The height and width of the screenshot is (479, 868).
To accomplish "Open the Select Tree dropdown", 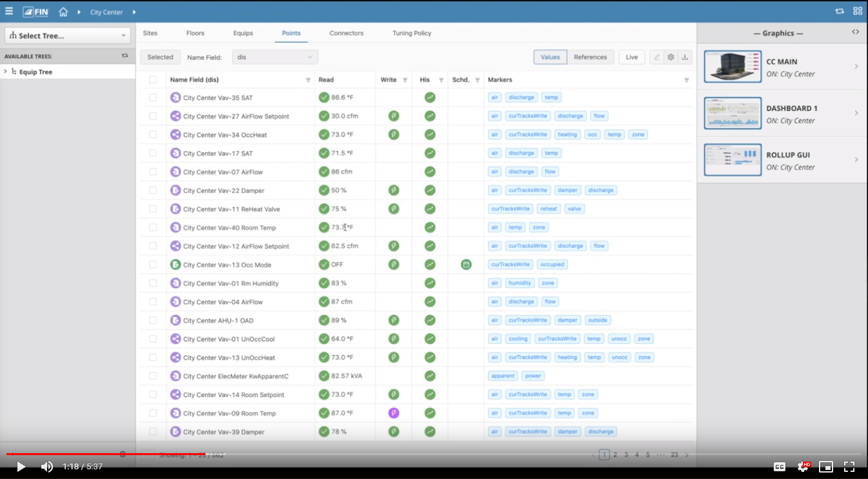I will point(68,36).
